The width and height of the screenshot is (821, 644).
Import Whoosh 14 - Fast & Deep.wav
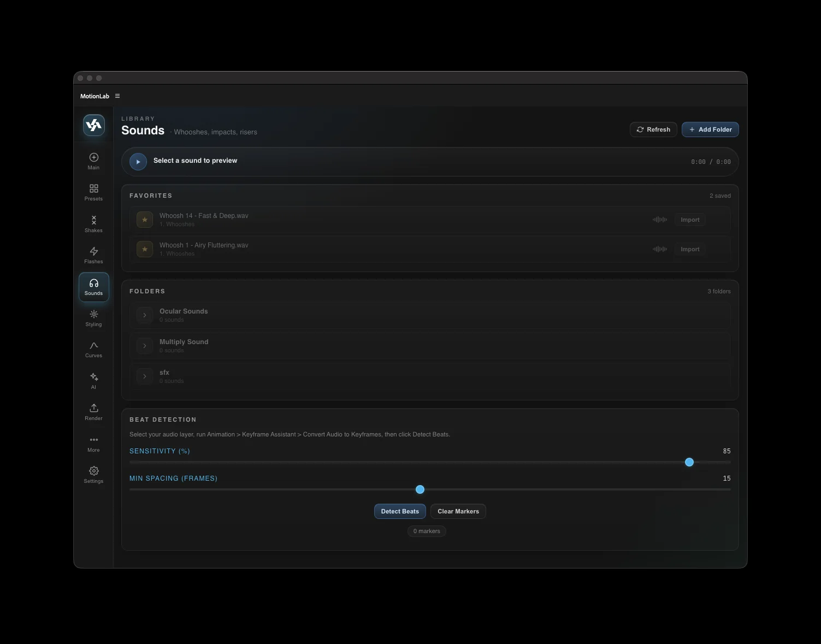(690, 220)
